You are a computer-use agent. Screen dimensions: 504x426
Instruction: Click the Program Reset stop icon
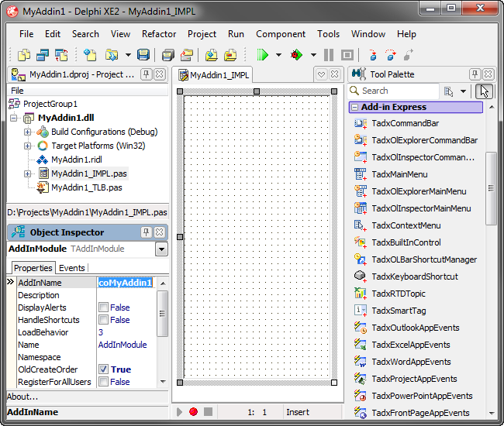point(347,55)
